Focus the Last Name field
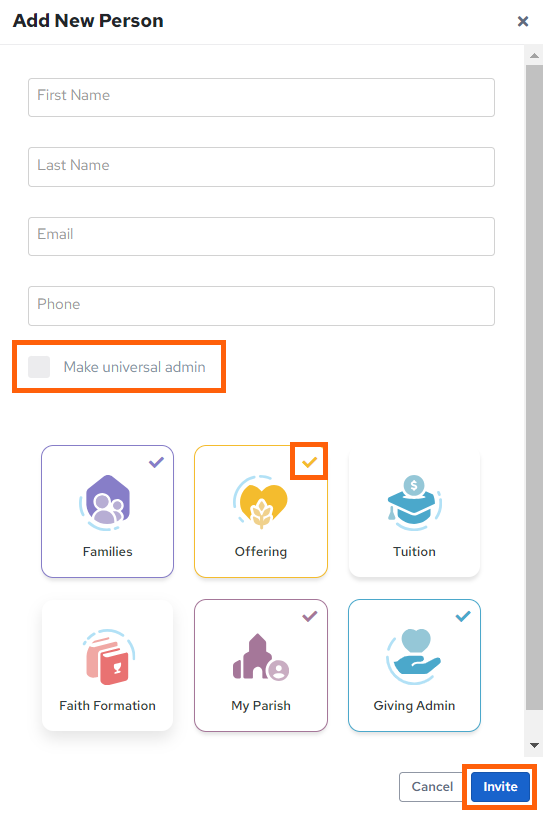 [261, 167]
